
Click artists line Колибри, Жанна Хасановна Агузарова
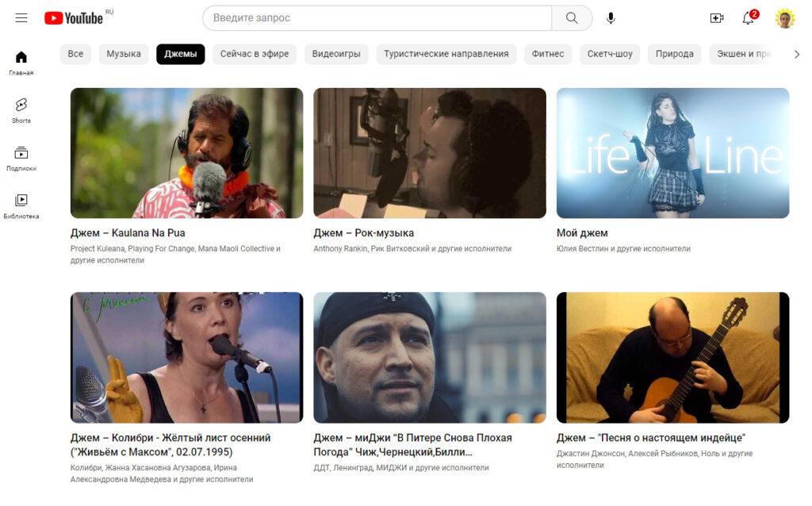coord(162,473)
